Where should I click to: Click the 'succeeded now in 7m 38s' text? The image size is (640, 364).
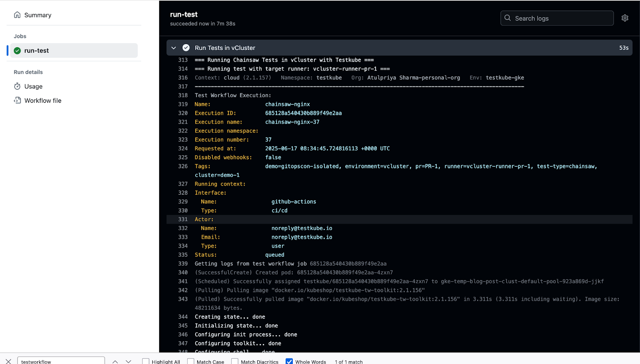[x=202, y=24]
